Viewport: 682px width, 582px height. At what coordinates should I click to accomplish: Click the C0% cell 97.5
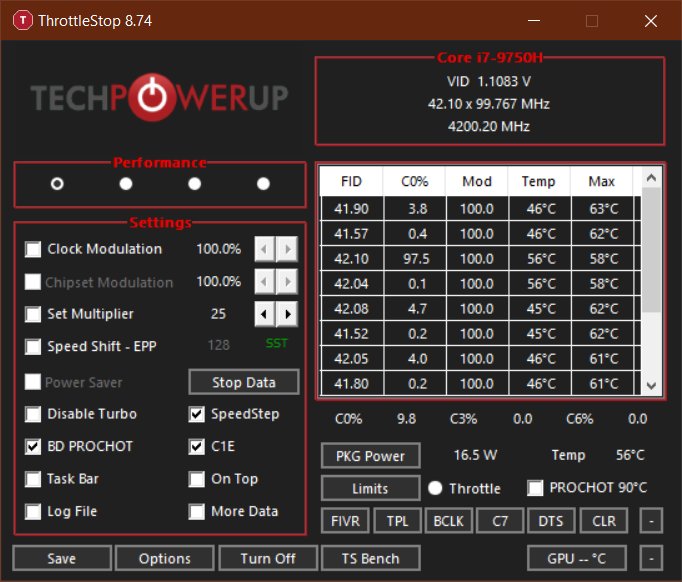[416, 259]
